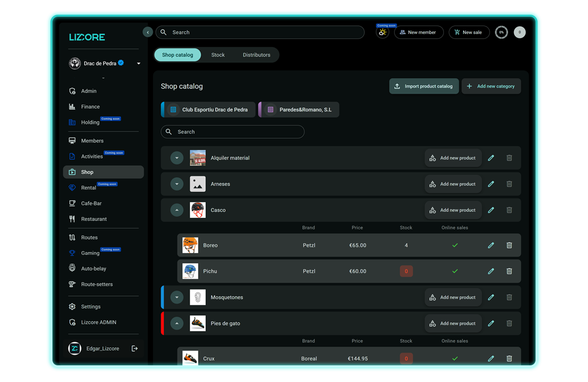Collapse the sidebar with the arrow button
Viewport: 588px width, 382px height.
click(x=147, y=32)
